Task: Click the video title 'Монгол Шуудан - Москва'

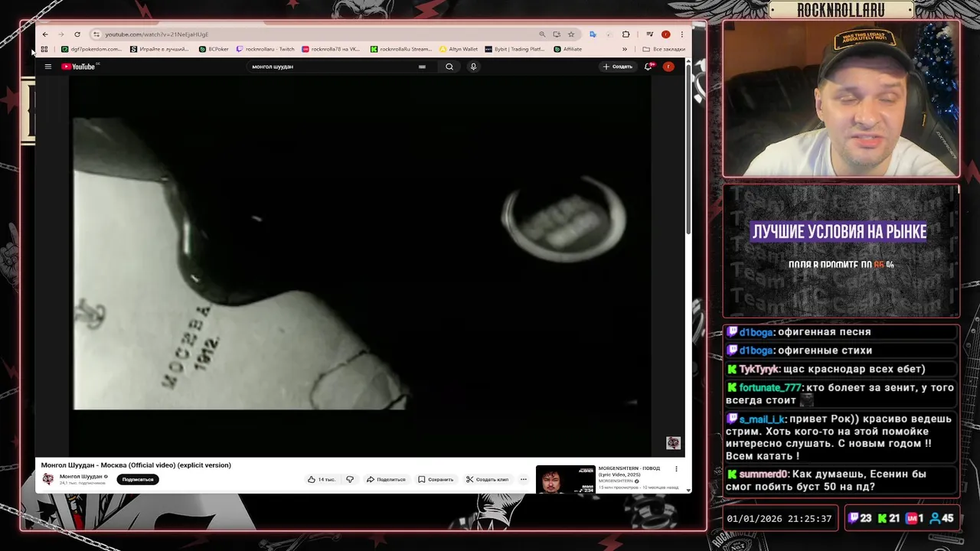Action: click(136, 465)
